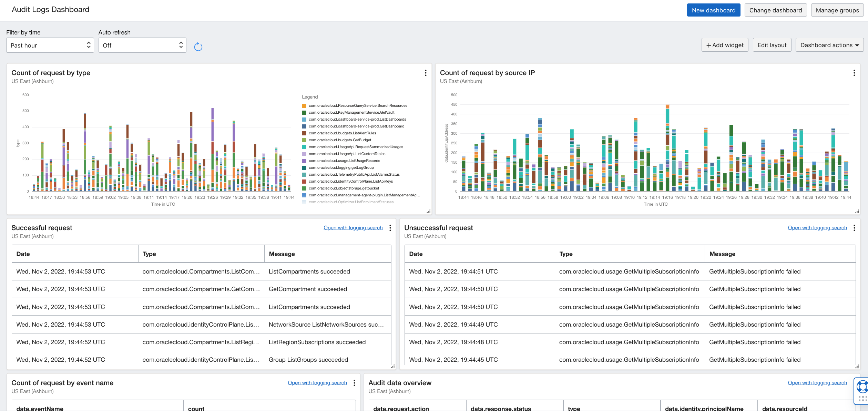Viewport: 868px width, 411px height.
Task: Click the Change dashboard button
Action: tap(775, 10)
